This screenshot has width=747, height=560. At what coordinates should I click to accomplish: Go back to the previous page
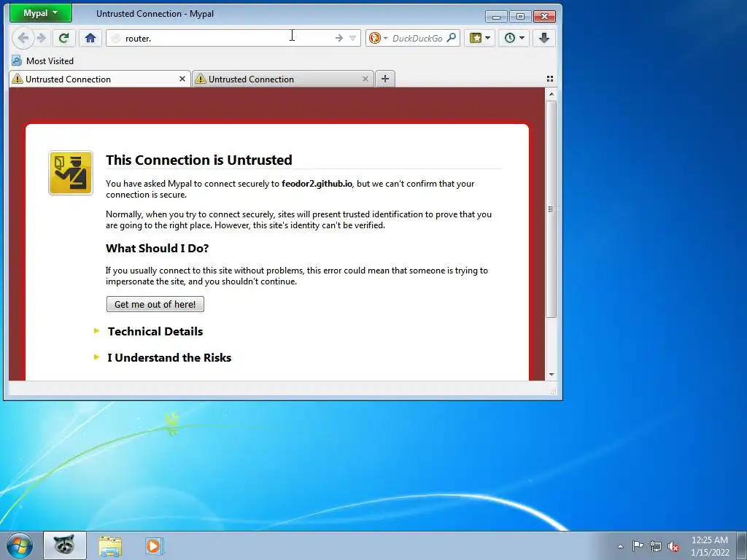(x=23, y=38)
